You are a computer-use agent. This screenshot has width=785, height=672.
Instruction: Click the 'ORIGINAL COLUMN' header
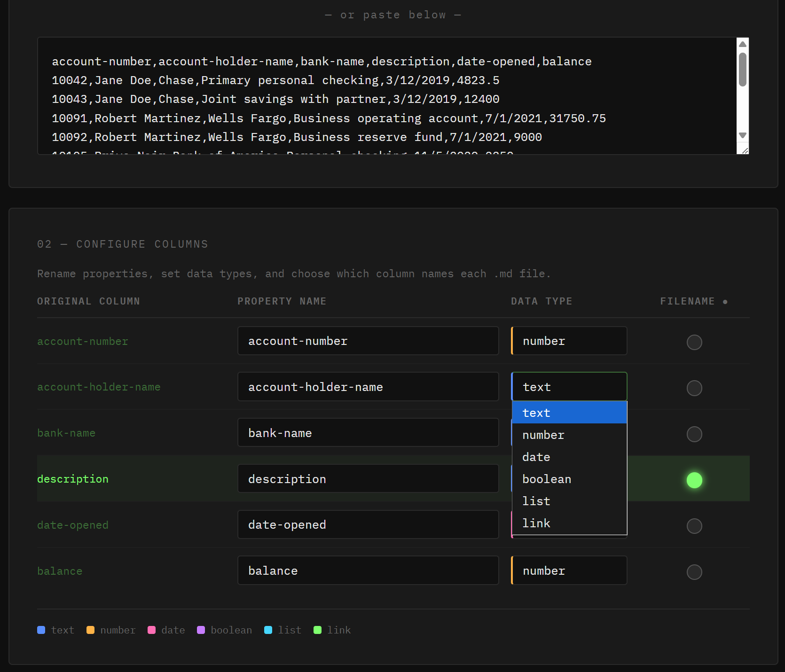(x=89, y=301)
